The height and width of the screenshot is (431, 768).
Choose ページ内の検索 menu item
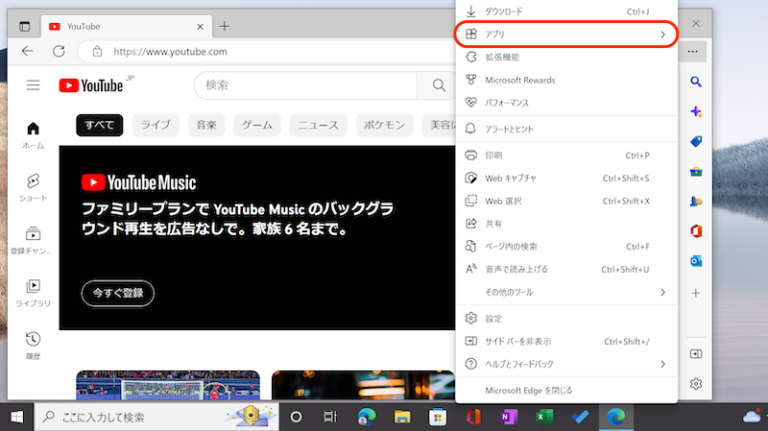click(567, 246)
